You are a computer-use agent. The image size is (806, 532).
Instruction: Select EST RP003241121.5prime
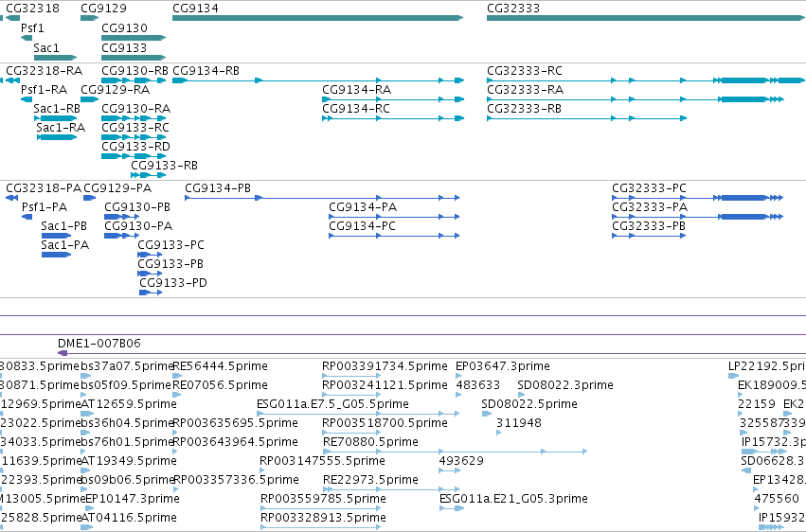click(x=351, y=395)
